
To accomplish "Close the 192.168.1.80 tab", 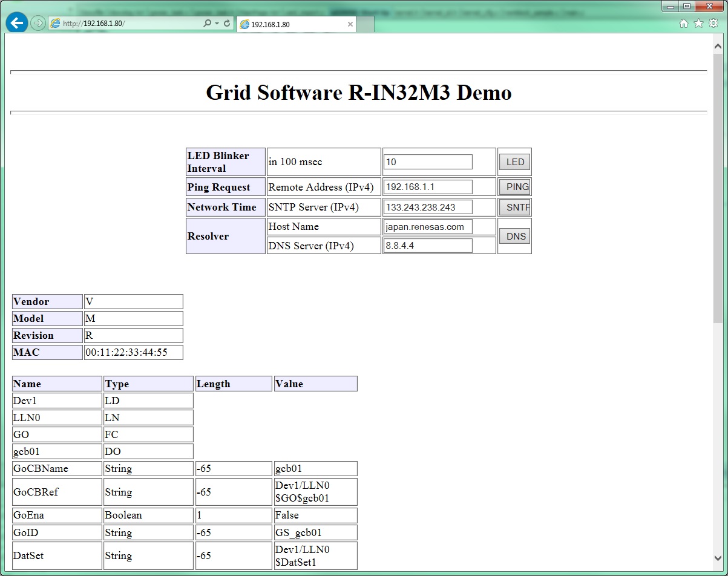I will 350,24.
